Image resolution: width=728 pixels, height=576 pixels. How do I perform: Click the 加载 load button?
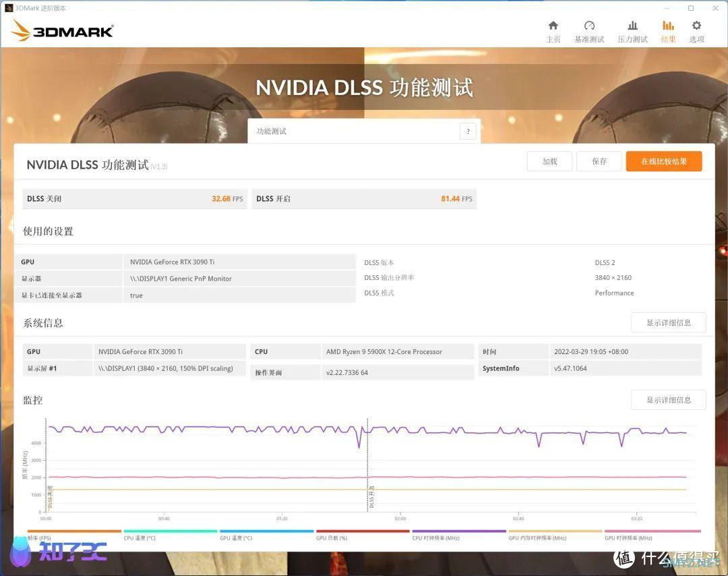coord(550,161)
